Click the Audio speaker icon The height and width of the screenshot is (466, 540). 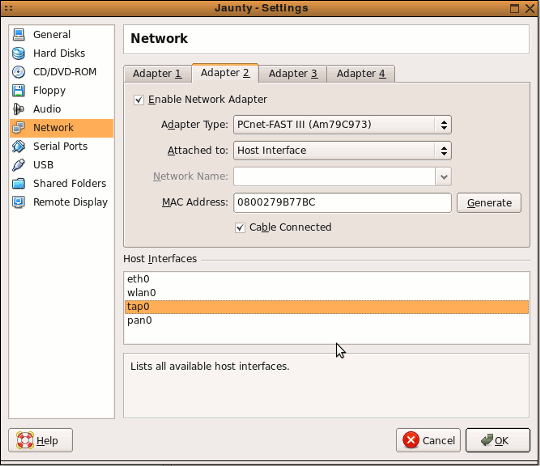(19, 109)
